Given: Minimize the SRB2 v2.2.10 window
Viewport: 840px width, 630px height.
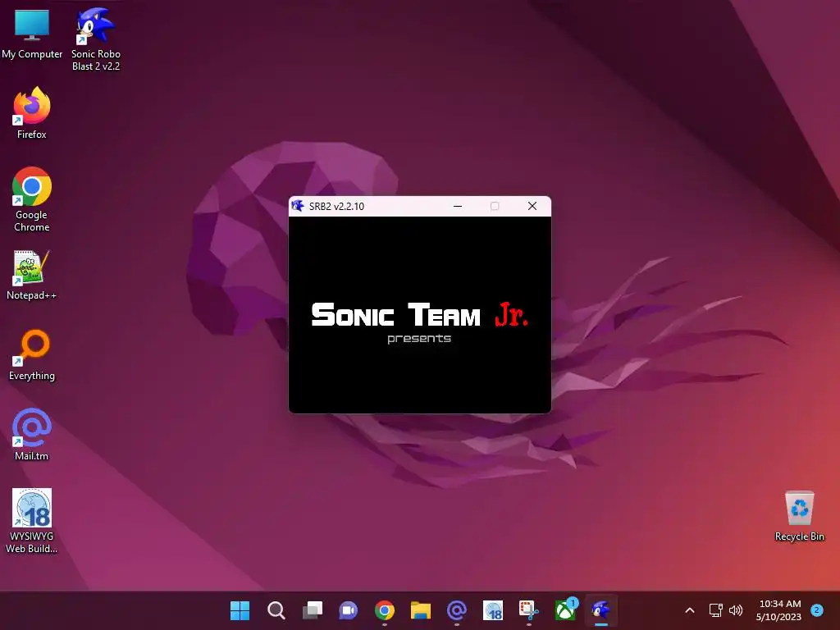Looking at the screenshot, I should pos(458,206).
